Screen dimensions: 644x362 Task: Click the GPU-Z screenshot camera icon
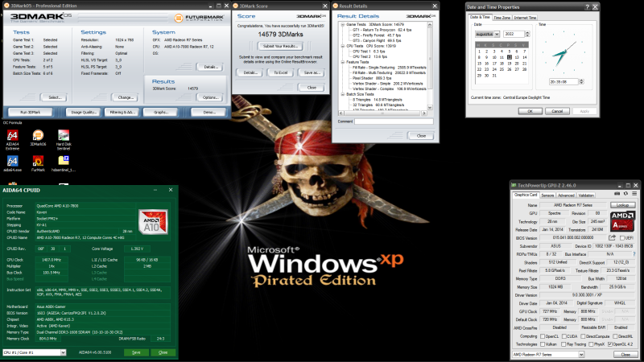click(x=617, y=194)
